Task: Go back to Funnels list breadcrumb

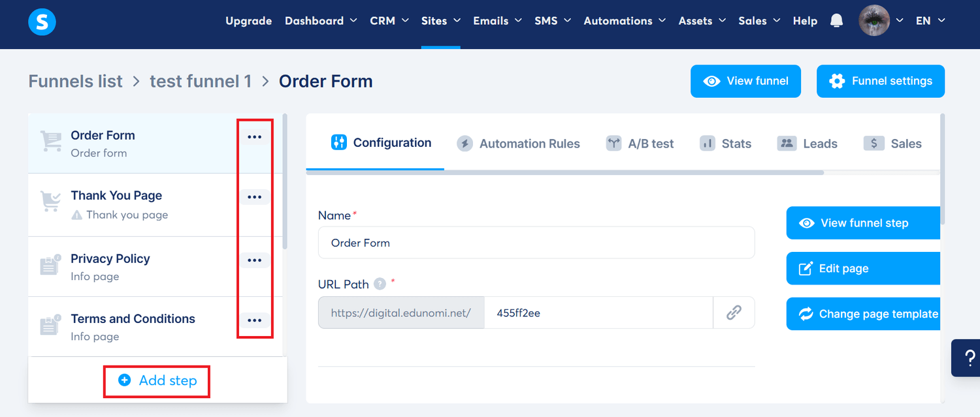Action: [x=75, y=81]
